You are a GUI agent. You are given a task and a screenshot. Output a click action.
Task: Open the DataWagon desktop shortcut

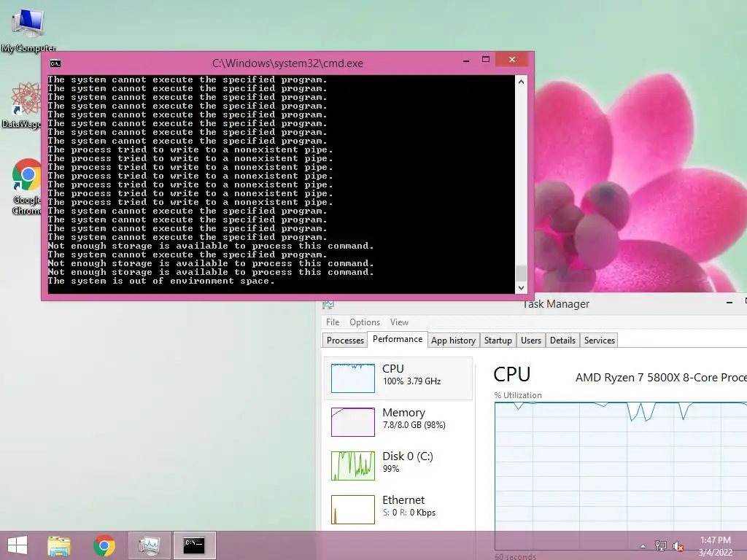tap(21, 105)
